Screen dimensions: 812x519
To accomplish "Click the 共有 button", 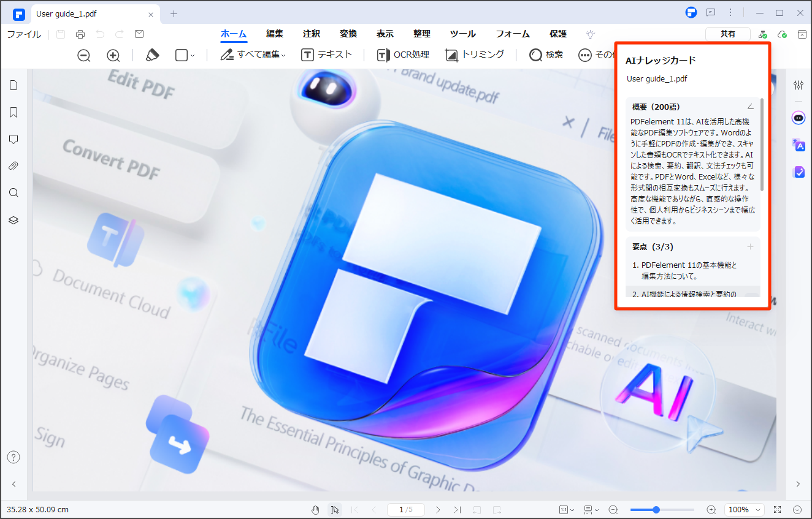I will point(728,34).
